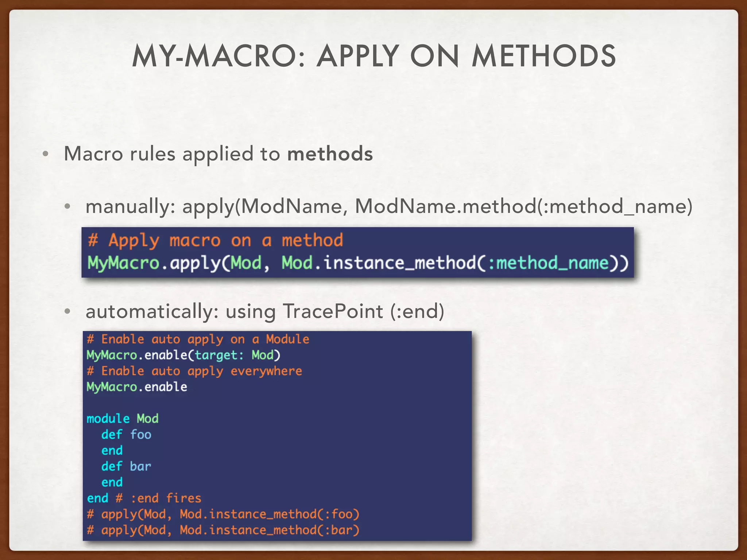Image resolution: width=747 pixels, height=560 pixels.
Task: Click the comment '# apply(Mod, Mod.instance_method(:foo)'
Action: 223,514
